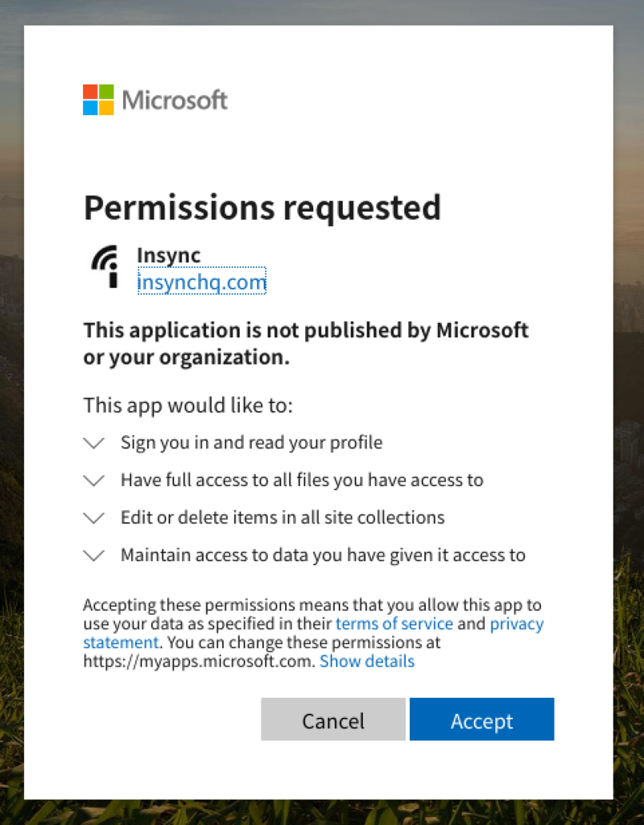
Task: Click the Microsoft wordmark text
Action: coord(175,101)
